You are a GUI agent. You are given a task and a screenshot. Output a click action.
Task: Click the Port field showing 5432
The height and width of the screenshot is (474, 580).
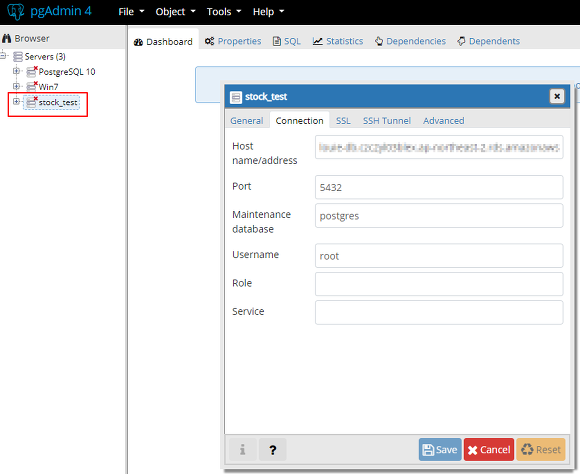pos(439,187)
